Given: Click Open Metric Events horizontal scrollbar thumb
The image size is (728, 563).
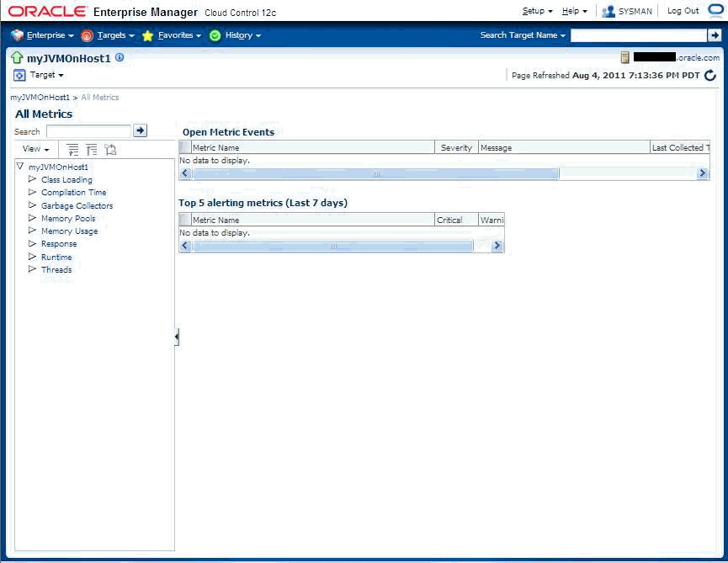Looking at the screenshot, I should [x=376, y=173].
